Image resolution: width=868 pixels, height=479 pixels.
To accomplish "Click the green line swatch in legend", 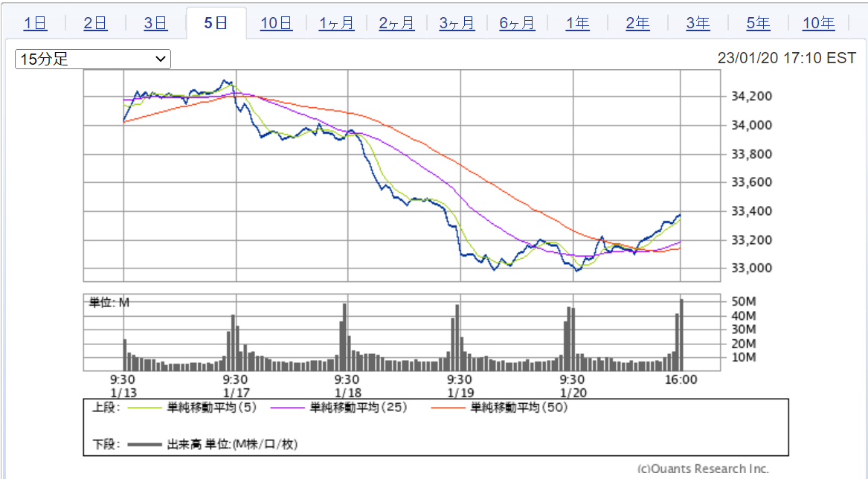I will click(x=144, y=408).
